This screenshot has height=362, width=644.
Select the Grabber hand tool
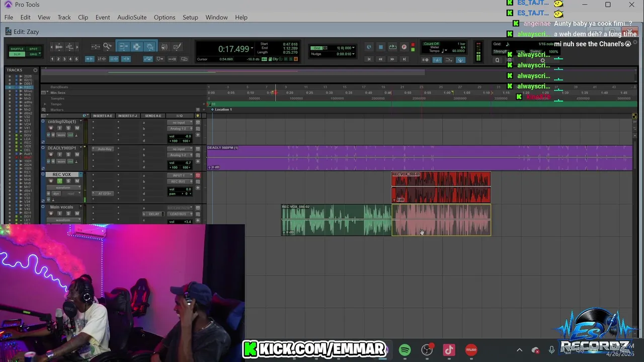150,46
